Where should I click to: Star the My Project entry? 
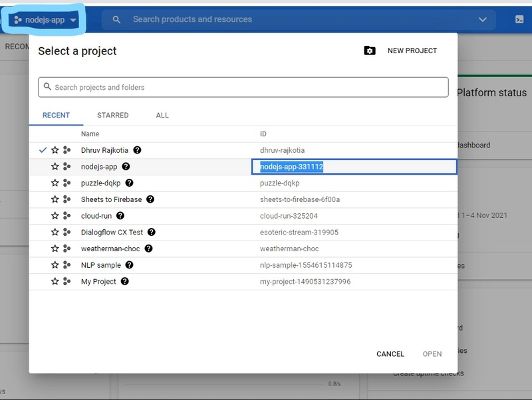55,281
